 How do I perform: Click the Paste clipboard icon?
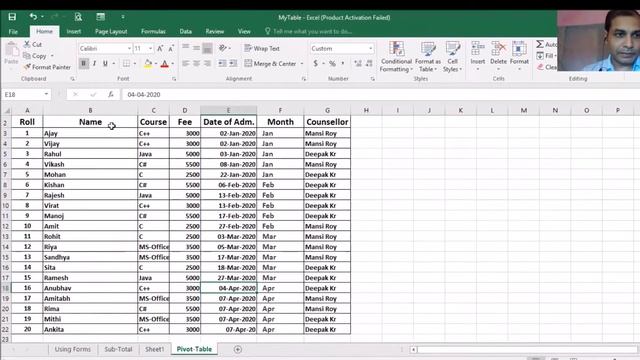[x=12, y=50]
